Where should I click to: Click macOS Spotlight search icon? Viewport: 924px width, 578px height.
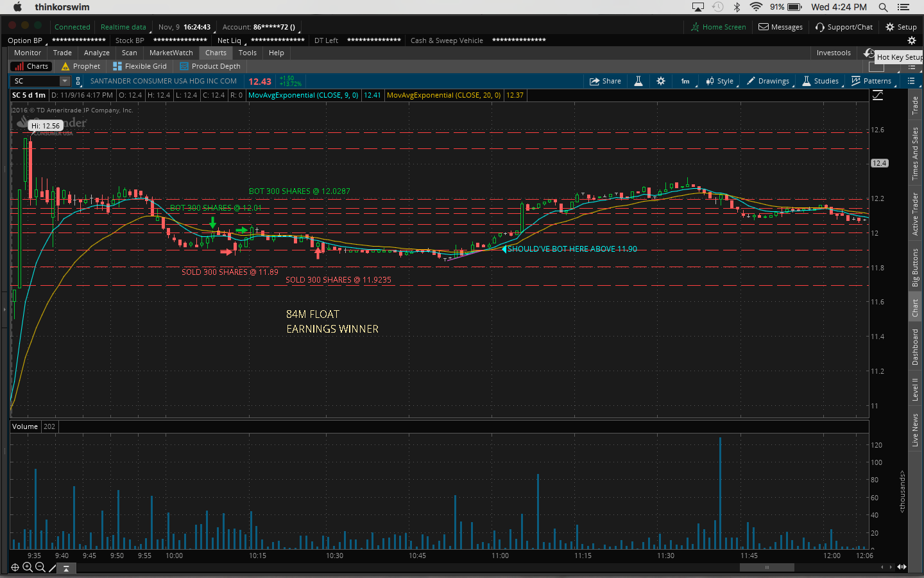point(884,7)
